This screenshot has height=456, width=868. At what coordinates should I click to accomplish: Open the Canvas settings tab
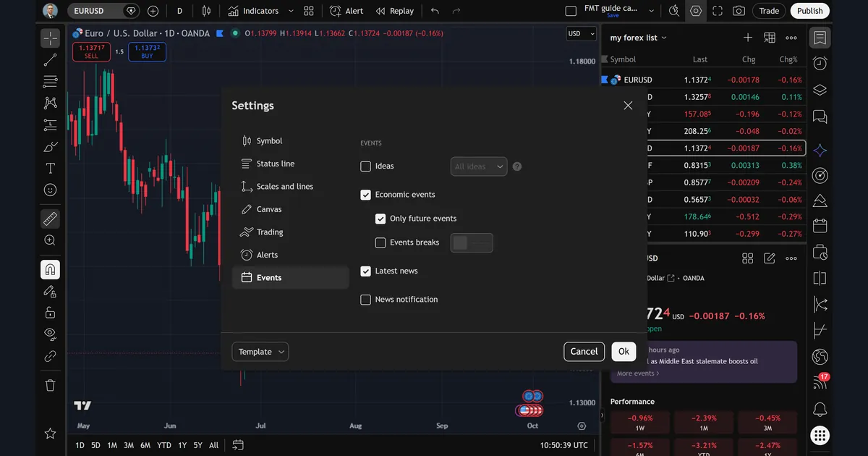tap(291, 209)
